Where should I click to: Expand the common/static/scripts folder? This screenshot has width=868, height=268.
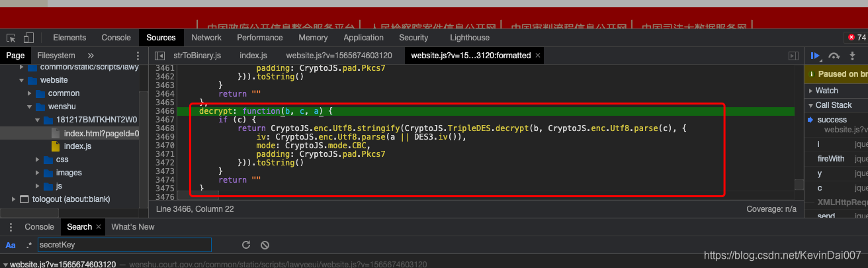click(x=22, y=67)
